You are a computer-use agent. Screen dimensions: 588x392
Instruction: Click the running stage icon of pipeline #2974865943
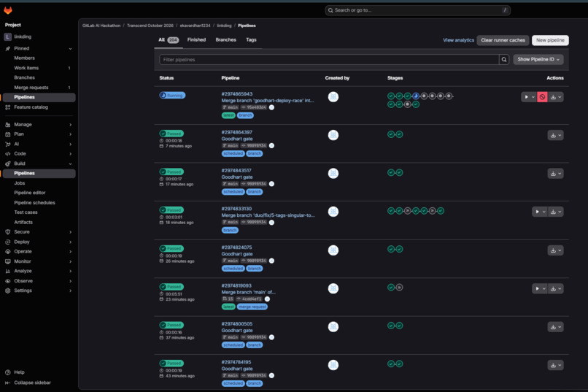pyautogui.click(x=416, y=96)
